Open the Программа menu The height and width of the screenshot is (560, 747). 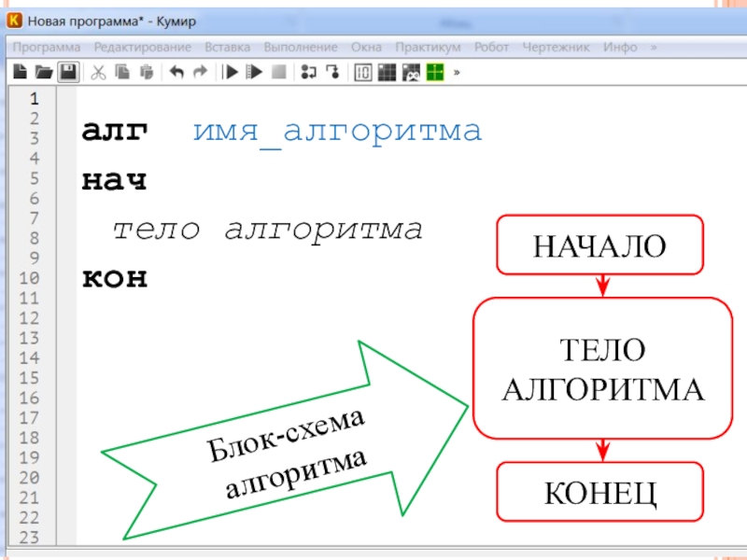tap(46, 48)
